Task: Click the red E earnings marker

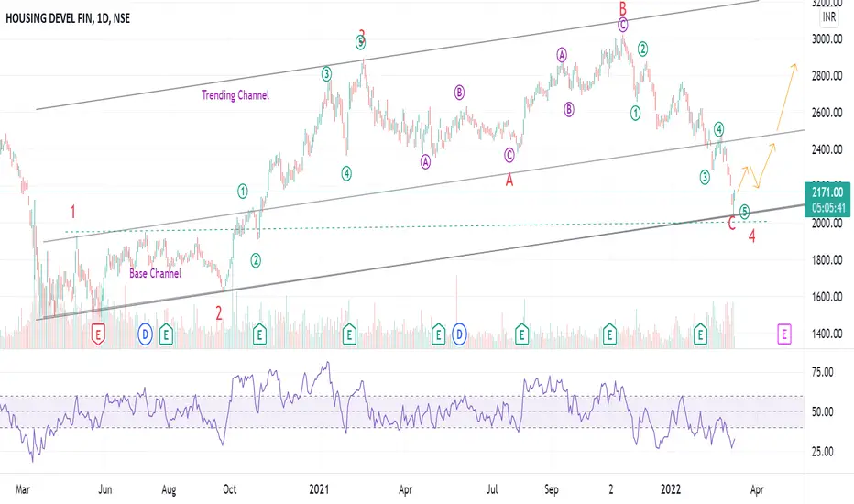Action: click(98, 334)
